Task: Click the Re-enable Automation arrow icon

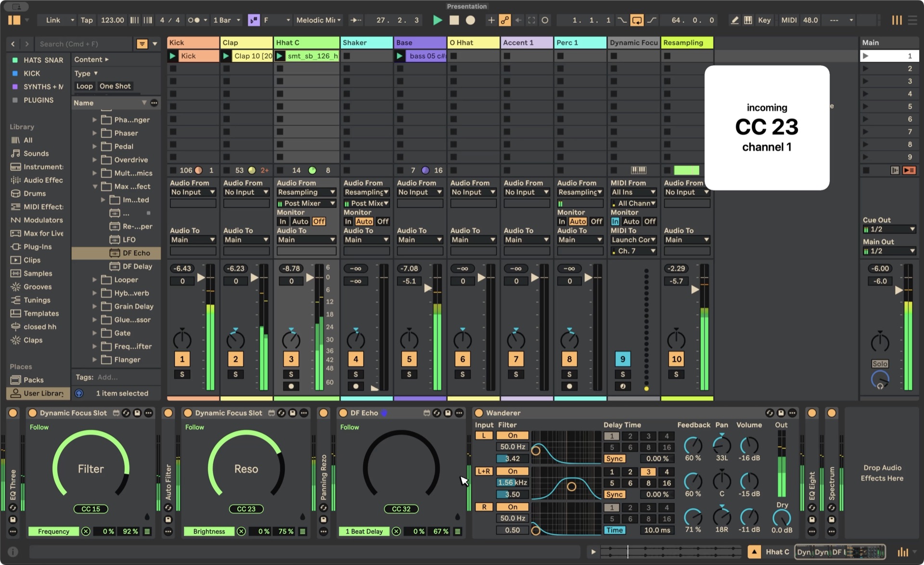Action: coord(518,20)
